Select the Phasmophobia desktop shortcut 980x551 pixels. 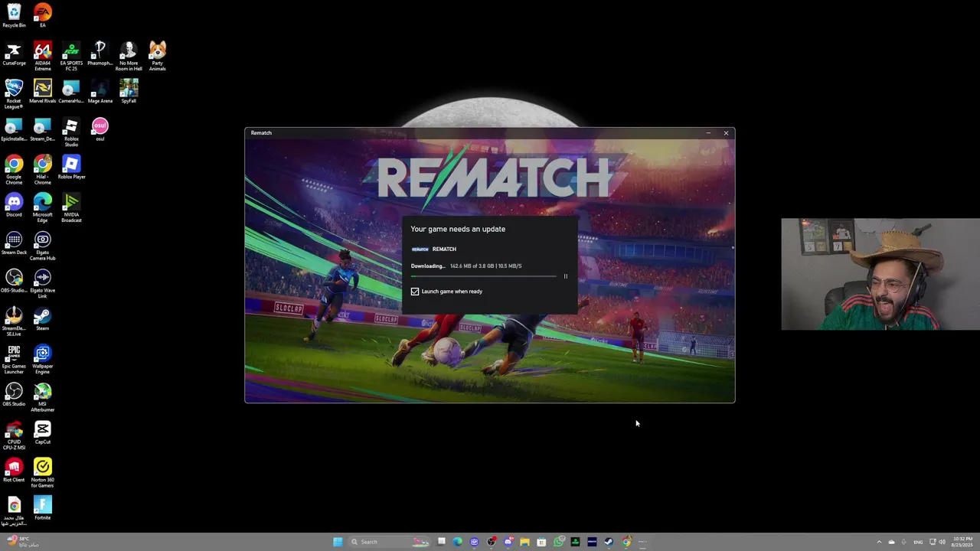100,54
